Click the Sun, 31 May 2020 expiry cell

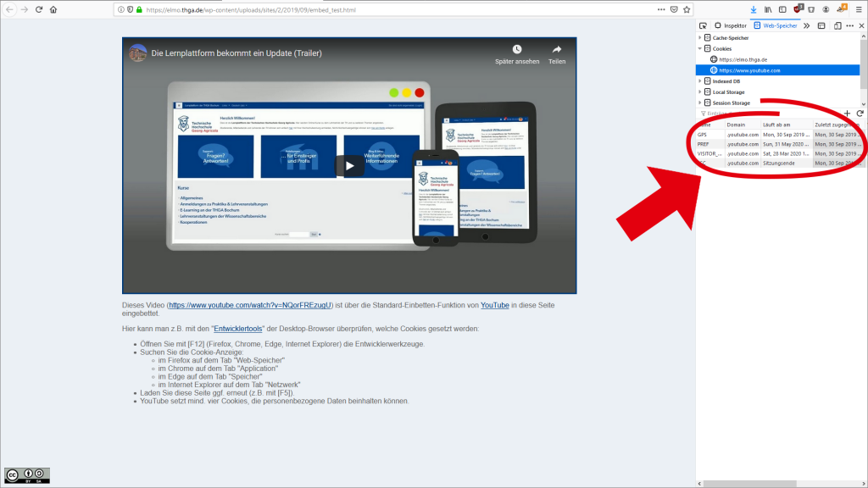click(787, 144)
